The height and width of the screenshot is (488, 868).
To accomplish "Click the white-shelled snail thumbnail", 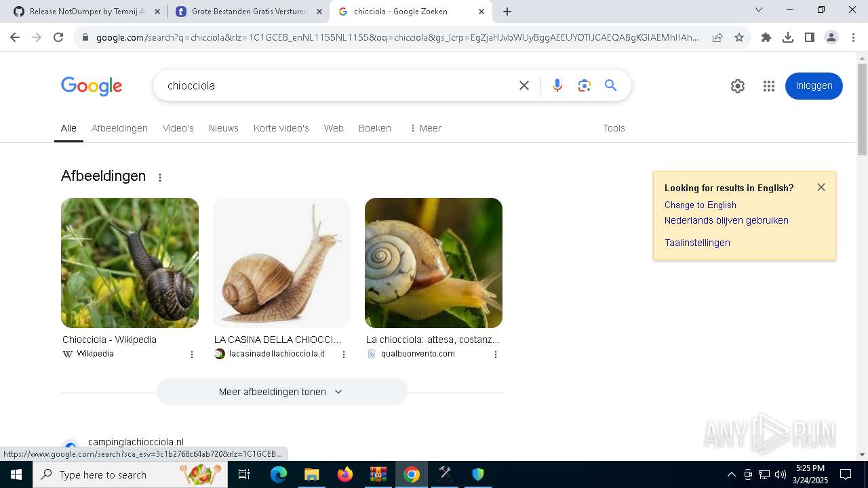I will tap(433, 263).
